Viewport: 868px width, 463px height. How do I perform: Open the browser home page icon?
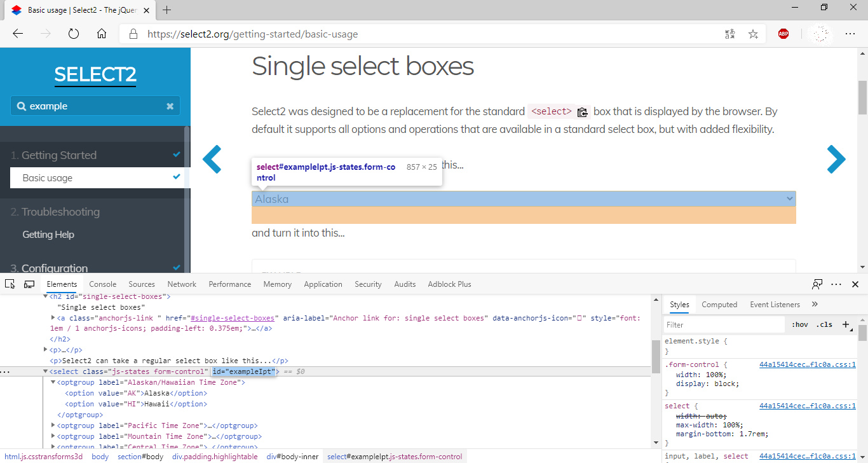click(x=102, y=34)
